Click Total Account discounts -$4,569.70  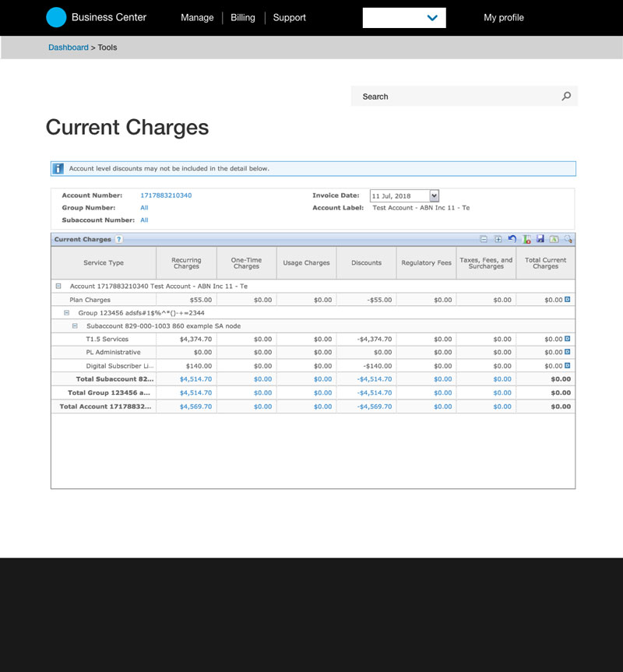click(x=374, y=406)
